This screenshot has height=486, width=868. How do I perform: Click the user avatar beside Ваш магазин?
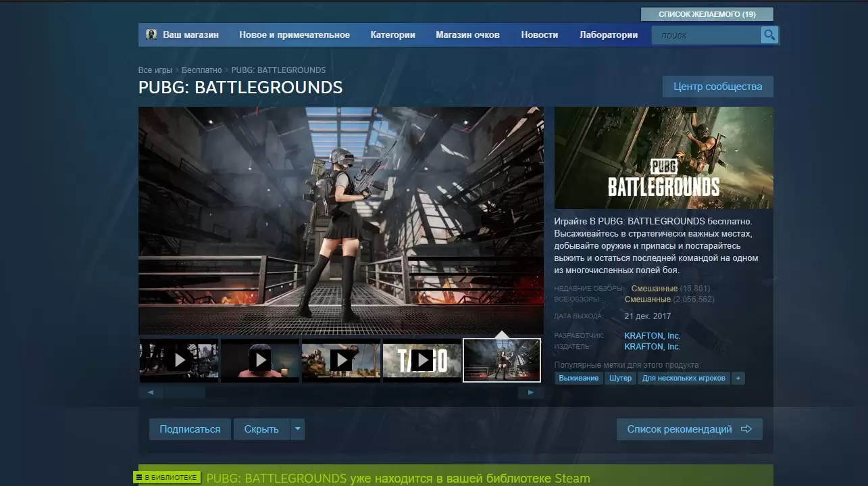[151, 34]
